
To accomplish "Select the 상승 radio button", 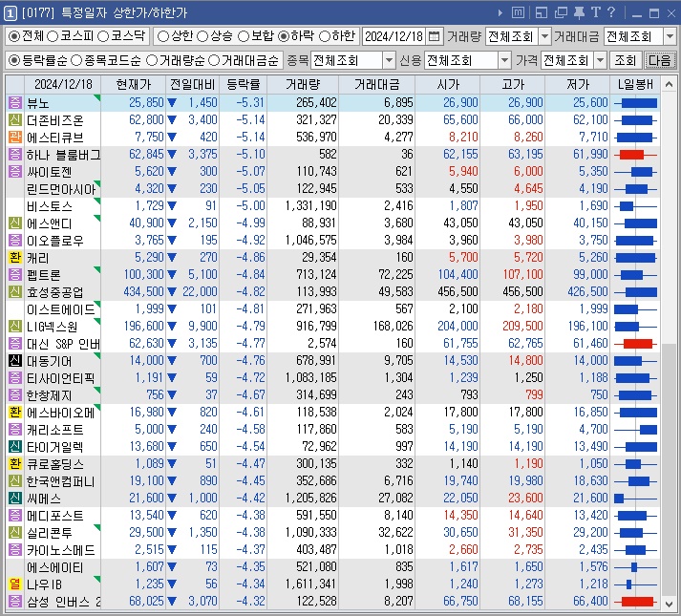I will point(202,36).
